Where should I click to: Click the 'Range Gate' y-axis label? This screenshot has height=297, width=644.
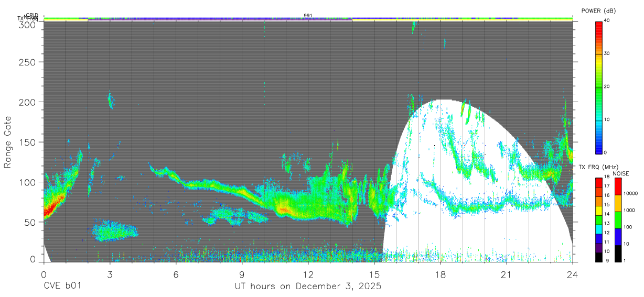(8, 141)
